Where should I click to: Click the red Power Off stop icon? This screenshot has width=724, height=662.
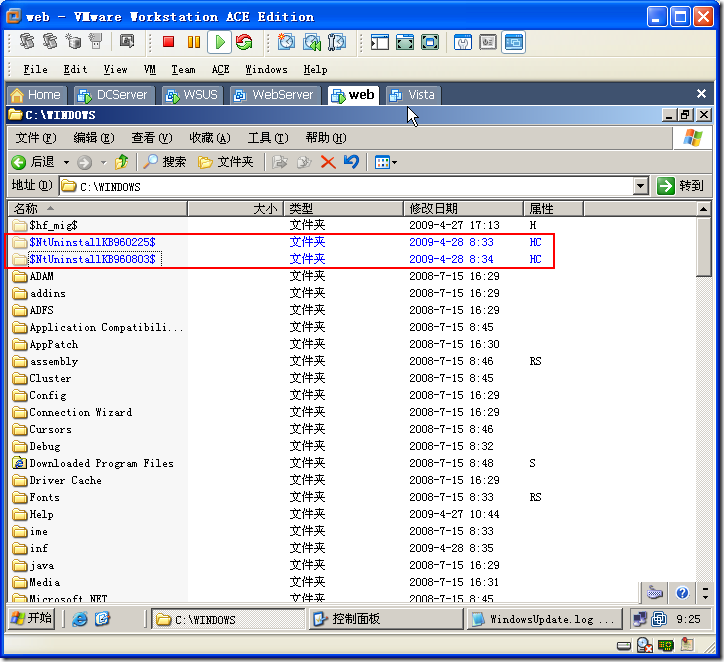pos(169,42)
